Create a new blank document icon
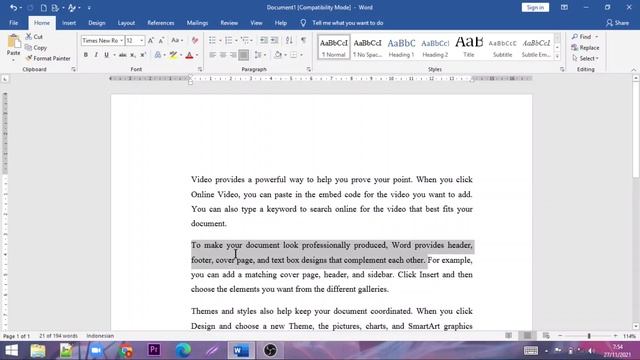The image size is (640, 360). pos(43,7)
